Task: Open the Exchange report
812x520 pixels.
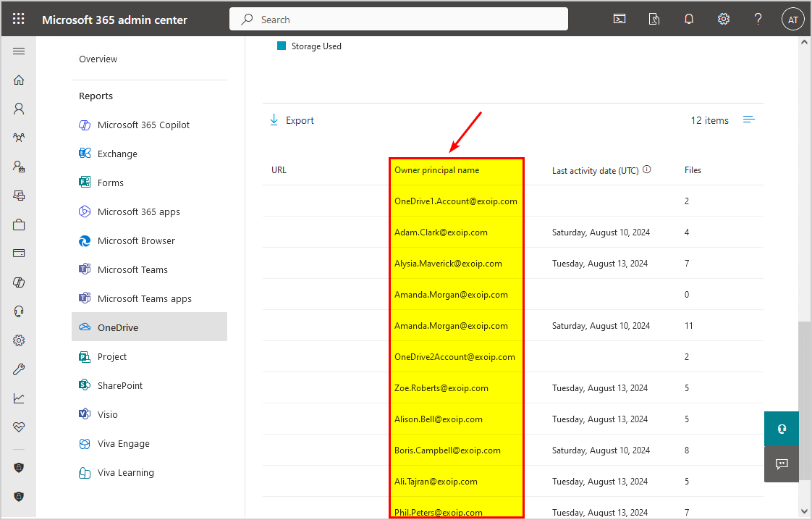Action: [117, 154]
